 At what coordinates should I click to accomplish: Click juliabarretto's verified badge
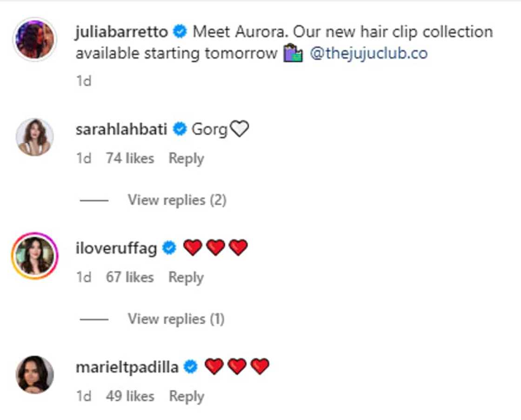(x=180, y=32)
